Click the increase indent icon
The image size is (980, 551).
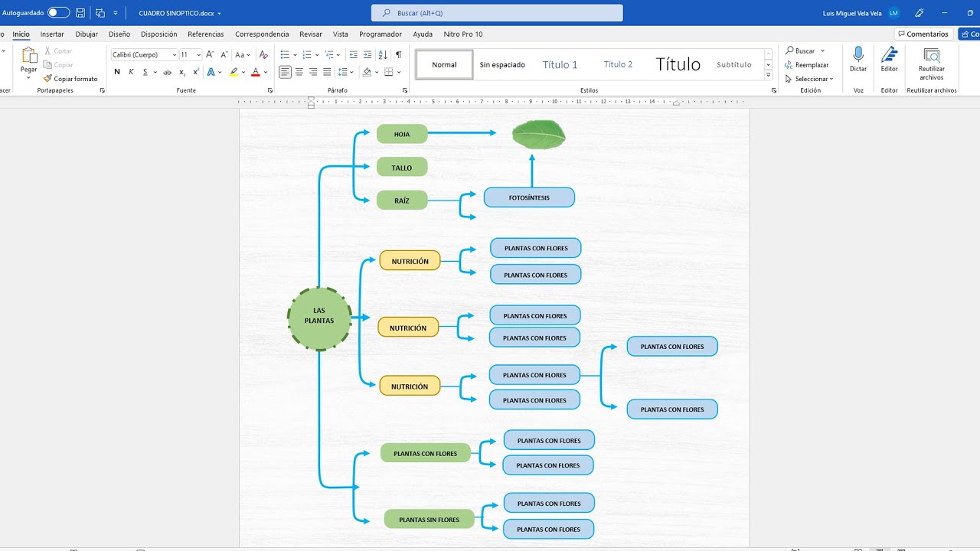pyautogui.click(x=367, y=55)
